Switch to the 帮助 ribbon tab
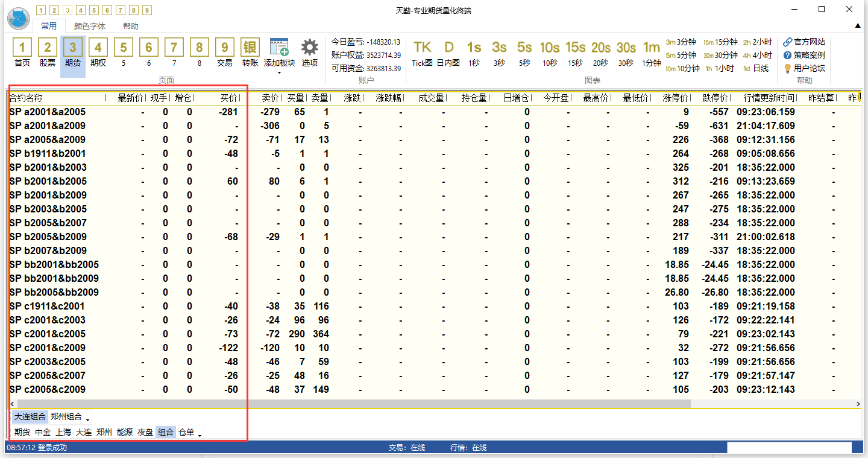Screen dimensions: 868x458 click(130, 26)
